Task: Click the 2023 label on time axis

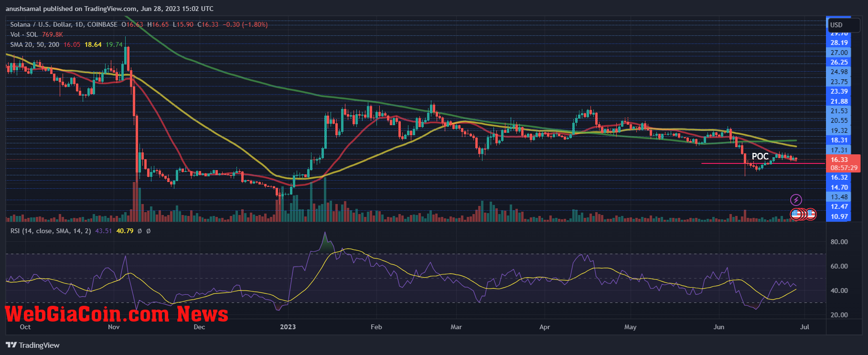Action: pyautogui.click(x=288, y=327)
